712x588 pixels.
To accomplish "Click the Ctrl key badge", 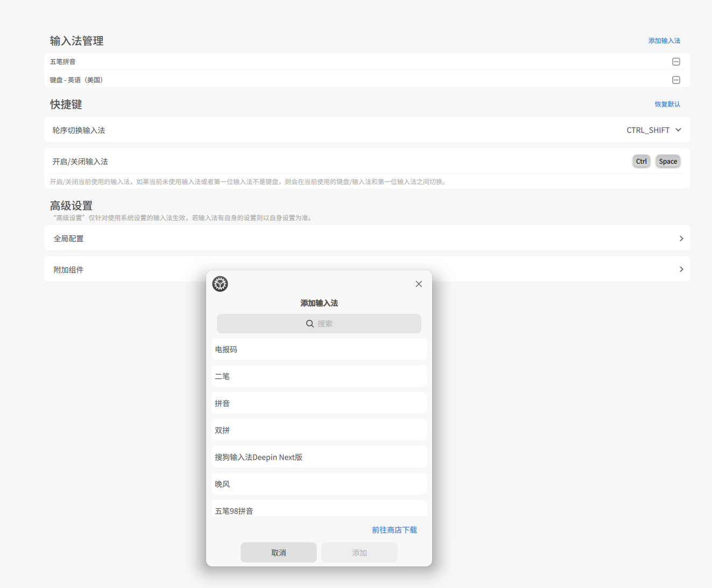I will (x=641, y=162).
